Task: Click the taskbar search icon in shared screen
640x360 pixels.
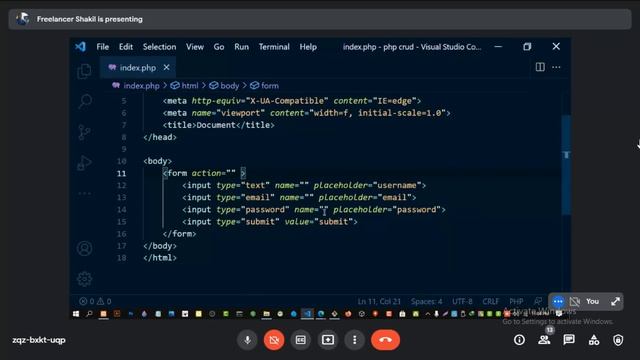Action: pyautogui.click(x=89, y=313)
